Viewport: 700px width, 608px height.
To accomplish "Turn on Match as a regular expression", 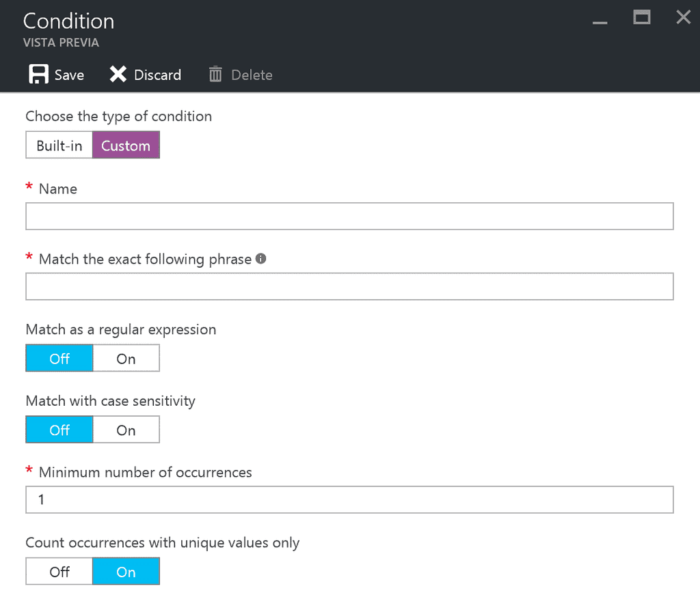I will click(126, 359).
